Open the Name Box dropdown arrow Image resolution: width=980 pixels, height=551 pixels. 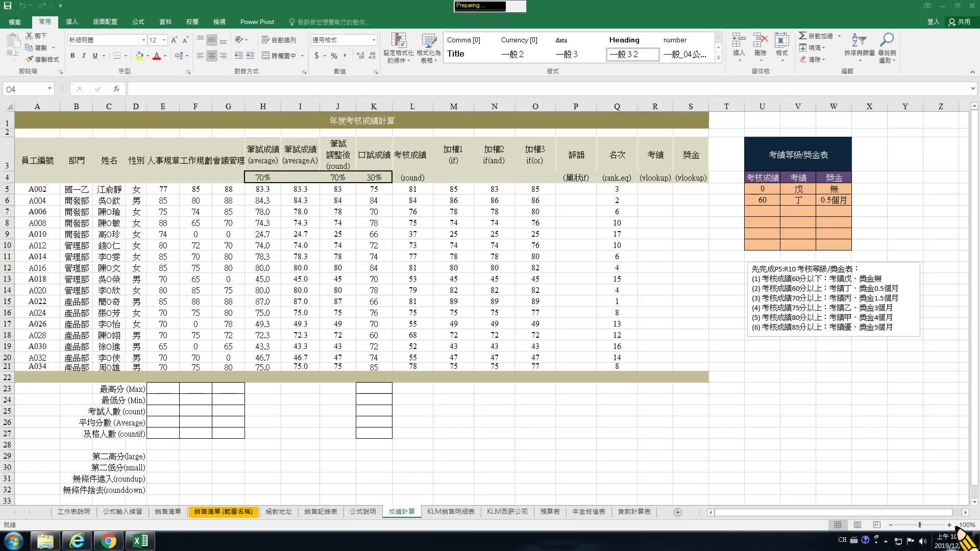[50, 89]
